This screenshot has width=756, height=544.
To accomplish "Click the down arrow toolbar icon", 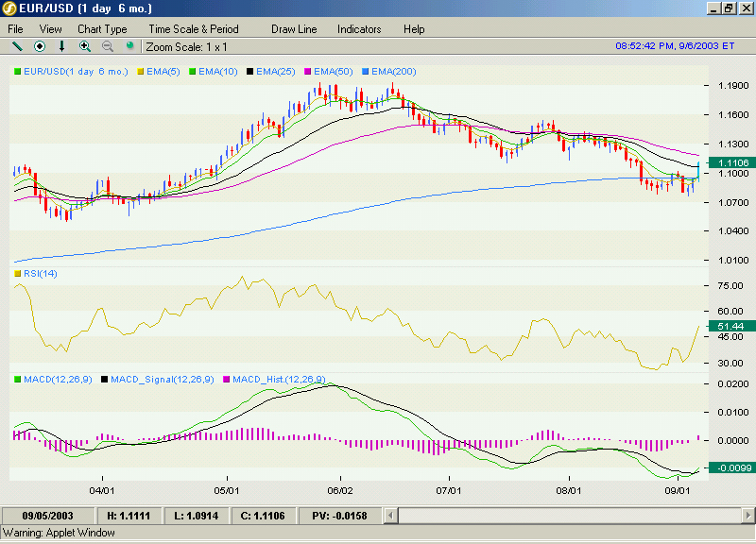I will point(61,46).
